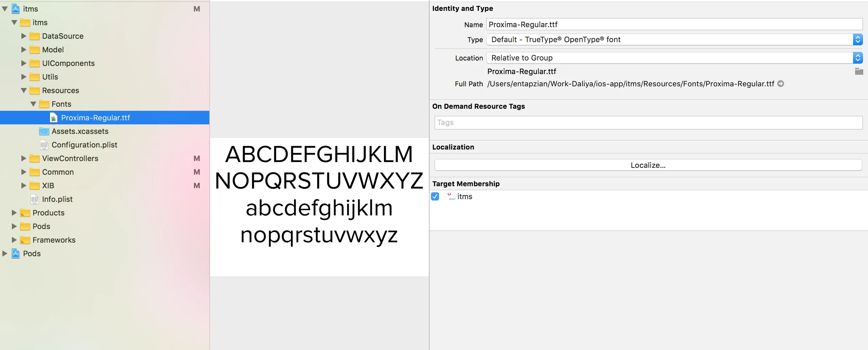Click the Utils folder icon

pyautogui.click(x=35, y=77)
